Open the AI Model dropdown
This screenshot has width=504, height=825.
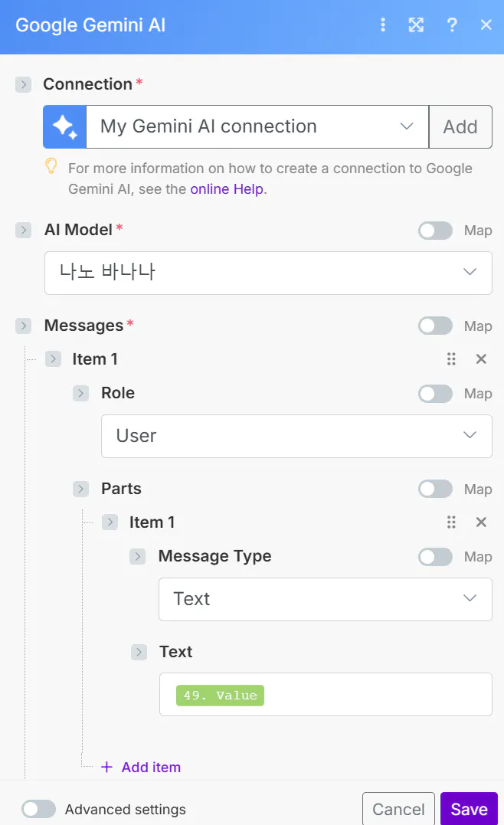268,273
